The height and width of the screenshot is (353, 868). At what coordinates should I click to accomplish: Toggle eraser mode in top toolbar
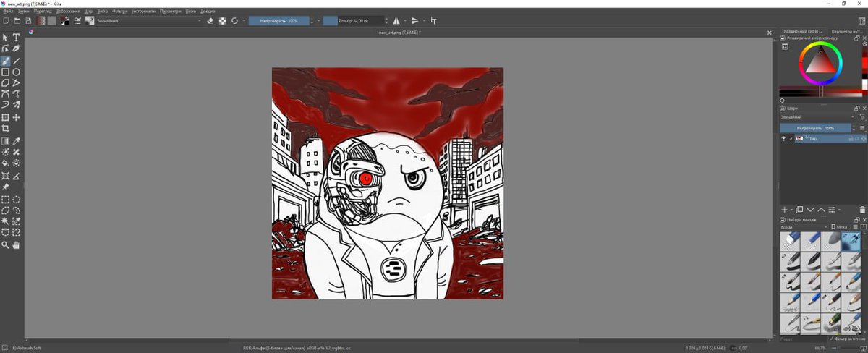210,21
